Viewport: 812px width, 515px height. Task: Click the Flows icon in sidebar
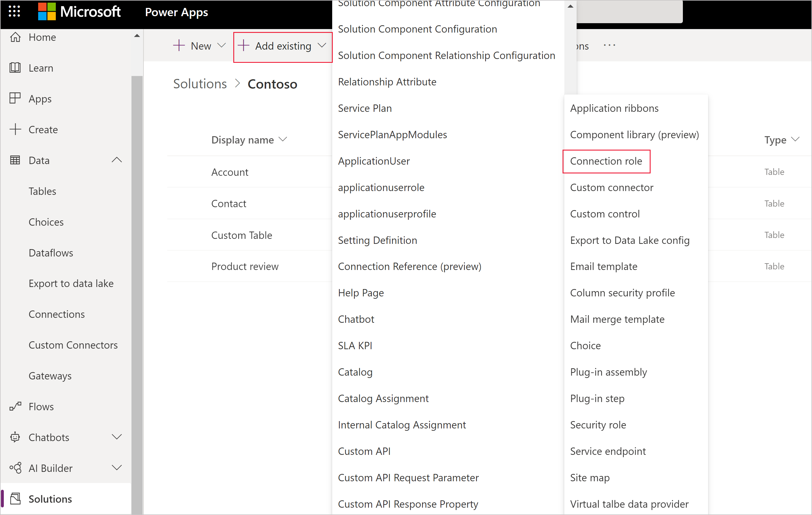pyautogui.click(x=15, y=407)
